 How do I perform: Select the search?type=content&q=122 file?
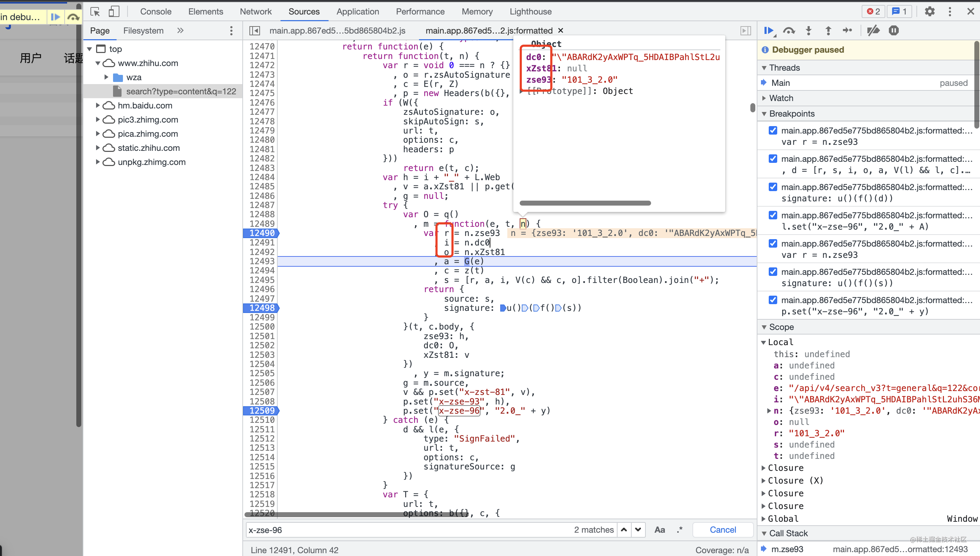(x=181, y=91)
